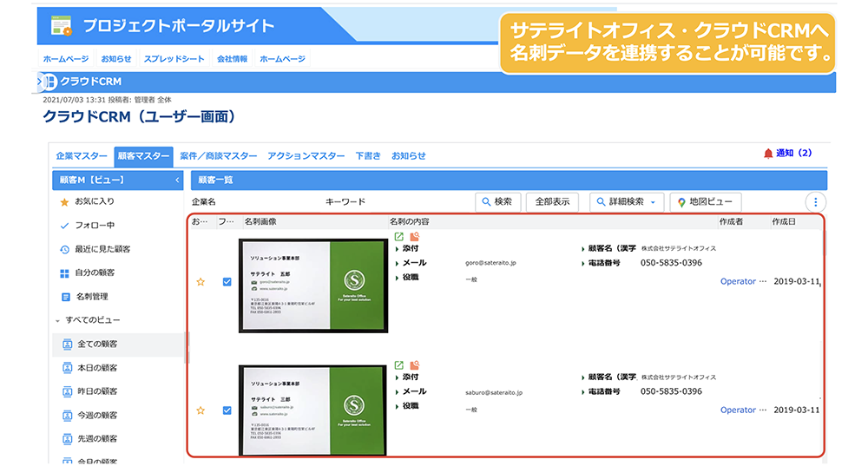
Task: Click the 作成者 column header
Action: 731,222
